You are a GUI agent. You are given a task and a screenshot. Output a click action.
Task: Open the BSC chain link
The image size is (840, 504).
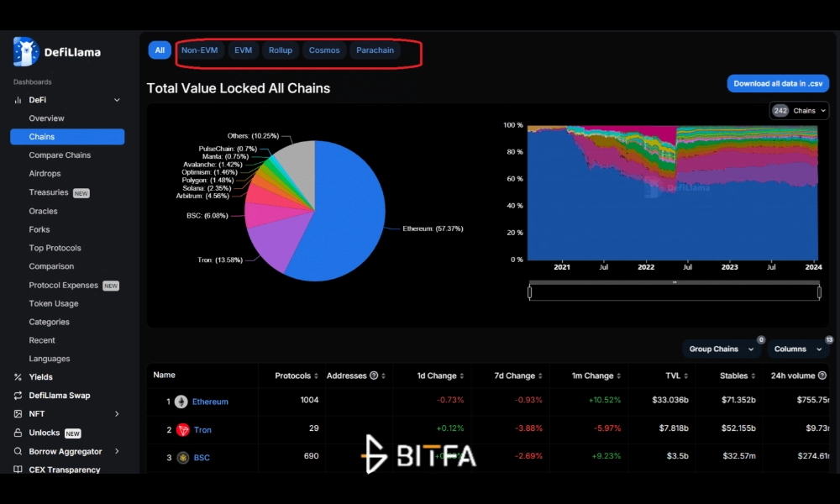pyautogui.click(x=202, y=458)
